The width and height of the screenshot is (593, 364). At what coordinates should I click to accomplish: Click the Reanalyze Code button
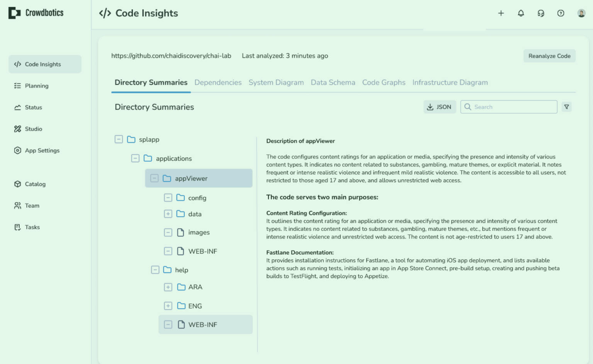[x=549, y=56]
